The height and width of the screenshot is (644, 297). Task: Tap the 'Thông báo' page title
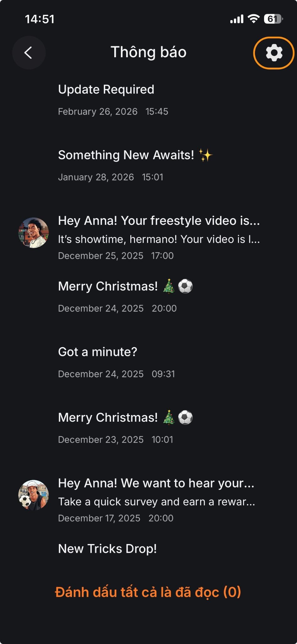[x=148, y=52]
